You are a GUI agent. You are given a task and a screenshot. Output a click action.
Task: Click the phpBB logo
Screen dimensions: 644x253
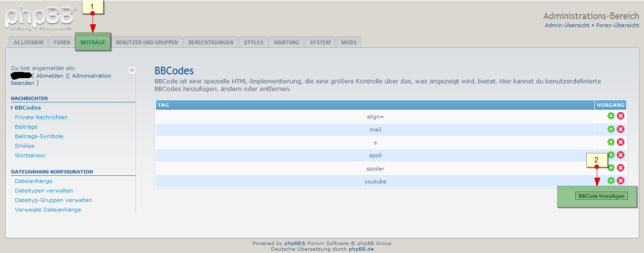pos(41,19)
